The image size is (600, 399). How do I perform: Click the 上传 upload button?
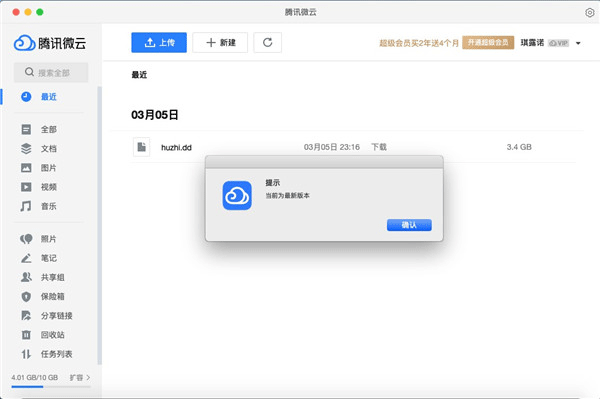(159, 42)
